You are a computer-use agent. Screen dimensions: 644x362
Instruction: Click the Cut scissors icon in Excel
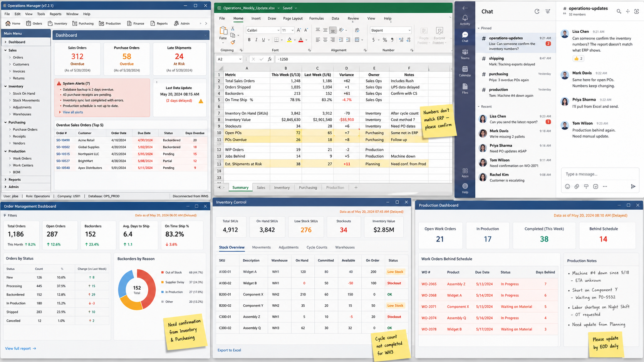click(x=233, y=29)
